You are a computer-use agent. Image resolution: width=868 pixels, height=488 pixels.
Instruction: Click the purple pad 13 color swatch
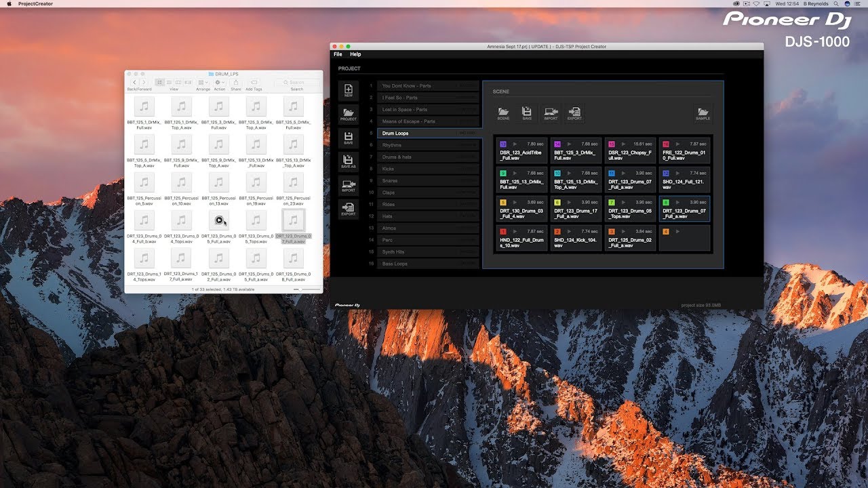(x=503, y=144)
